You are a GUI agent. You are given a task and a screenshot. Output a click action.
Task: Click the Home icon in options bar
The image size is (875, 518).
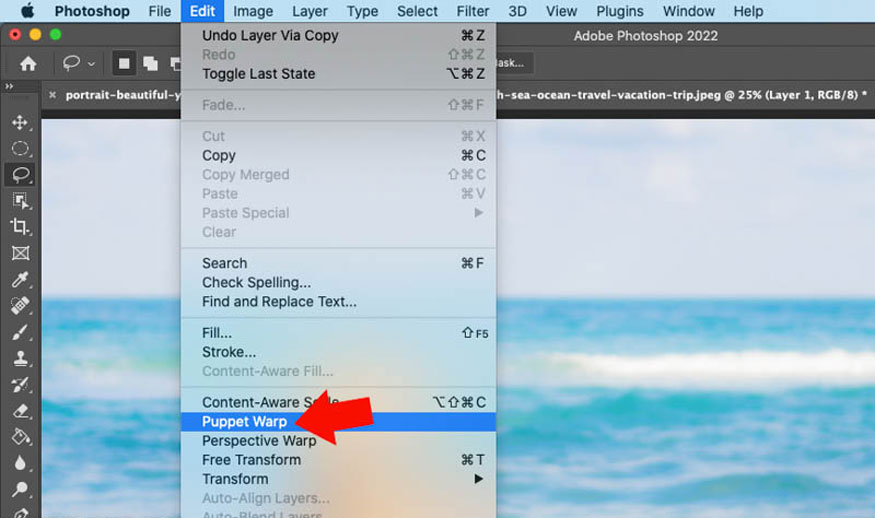(29, 63)
